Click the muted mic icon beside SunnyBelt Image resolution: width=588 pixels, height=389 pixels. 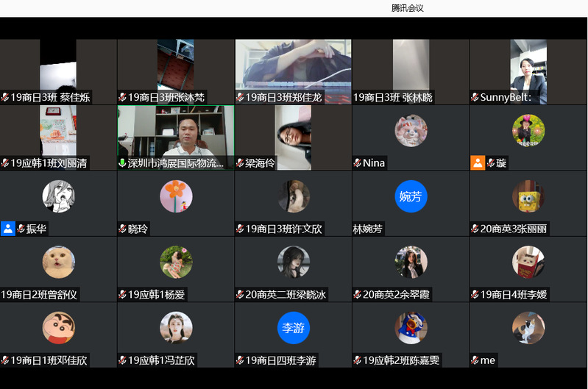click(475, 97)
